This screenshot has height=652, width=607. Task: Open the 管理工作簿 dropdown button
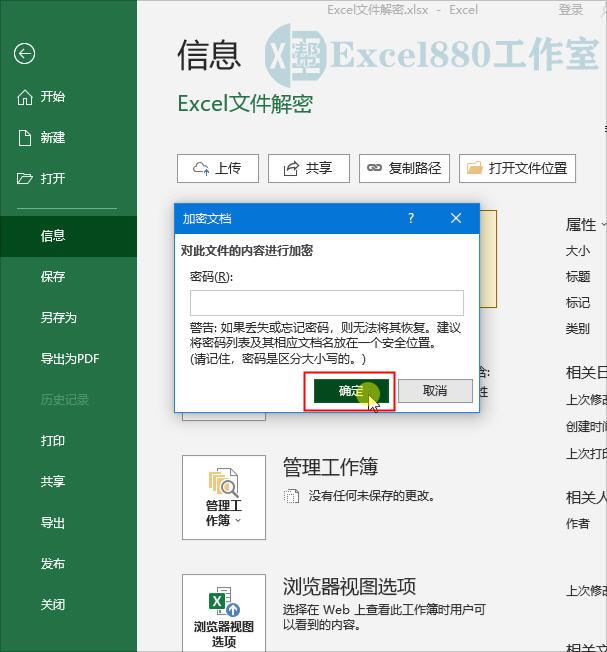coord(224,497)
